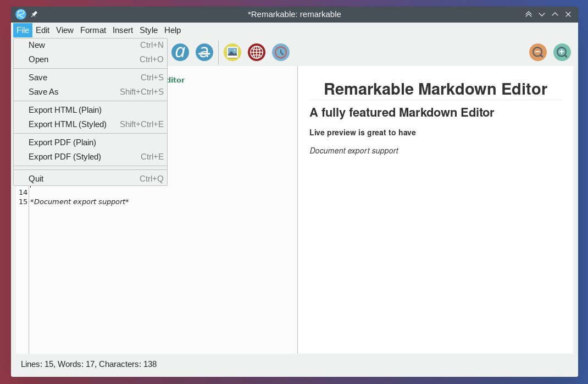The width and height of the screenshot is (588, 384).
Task: Zoom out with the orange magnifier icon
Action: [x=538, y=52]
